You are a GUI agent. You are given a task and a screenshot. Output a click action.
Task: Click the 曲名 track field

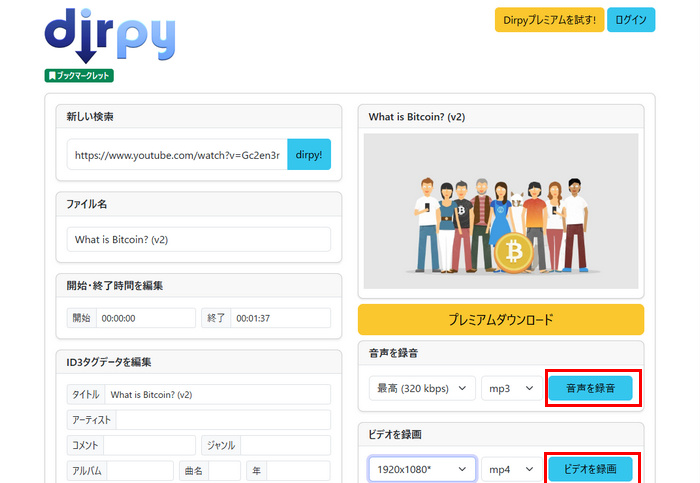pyautogui.click(x=225, y=471)
